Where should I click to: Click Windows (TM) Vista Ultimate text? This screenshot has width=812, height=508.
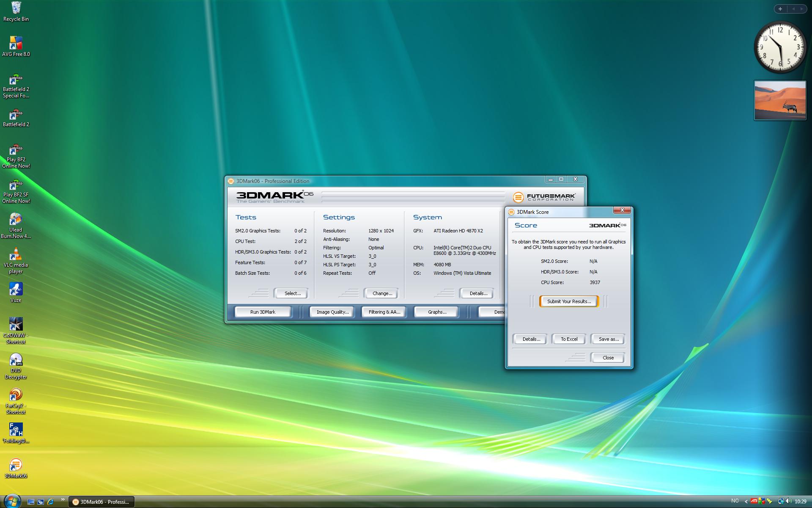462,273
